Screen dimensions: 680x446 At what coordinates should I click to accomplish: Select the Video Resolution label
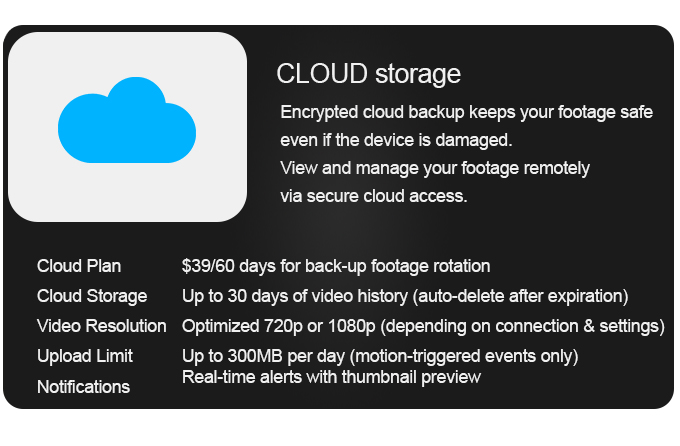[x=102, y=326]
